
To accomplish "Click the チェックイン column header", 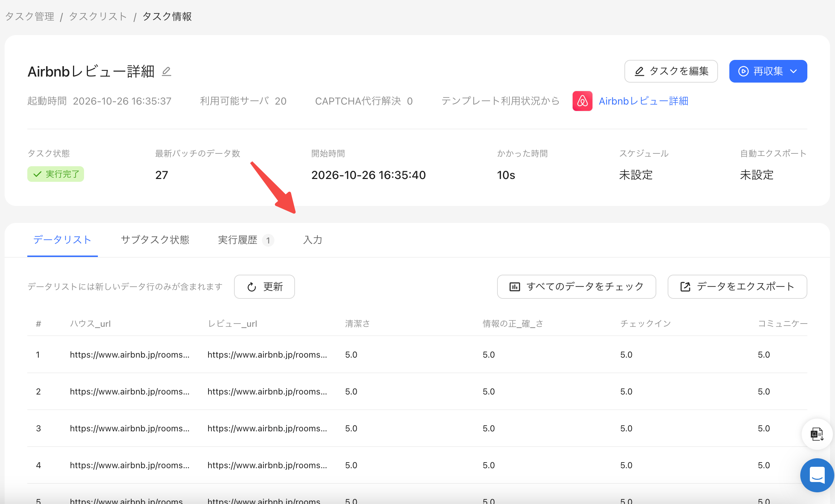I will click(x=645, y=324).
